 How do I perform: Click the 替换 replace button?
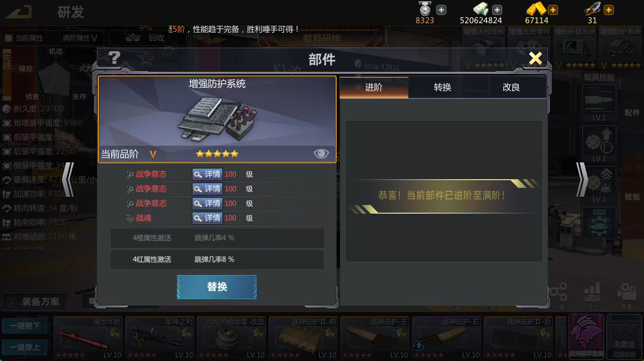click(217, 287)
